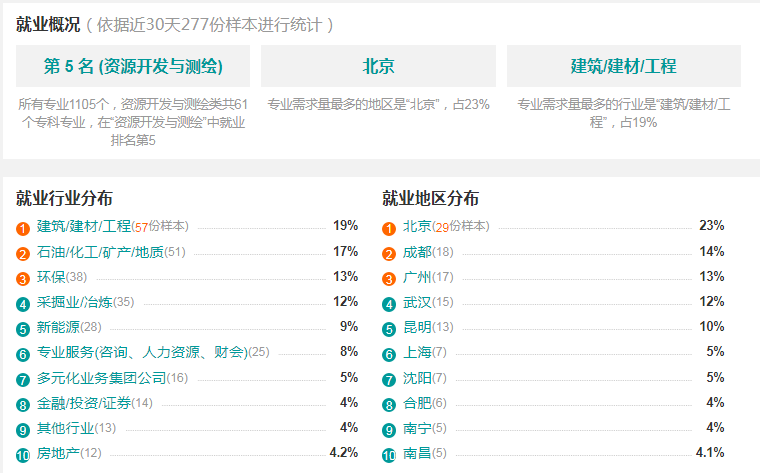This screenshot has height=473, width=760.
Task: Click the 成都 region link
Action: click(417, 252)
